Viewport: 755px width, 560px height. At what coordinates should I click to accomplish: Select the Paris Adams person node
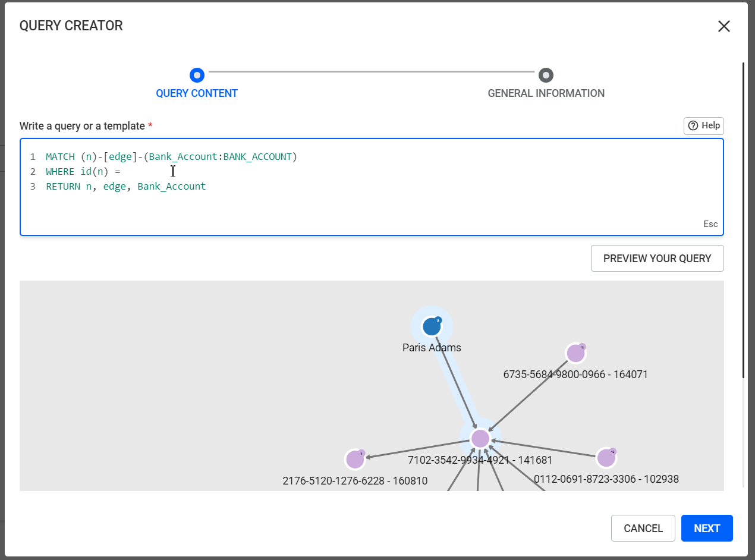pyautogui.click(x=432, y=326)
